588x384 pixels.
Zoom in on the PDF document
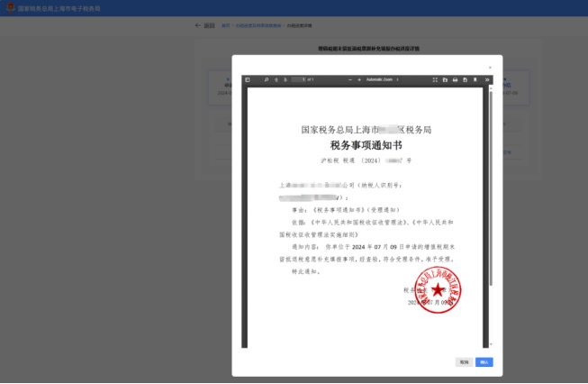point(359,79)
